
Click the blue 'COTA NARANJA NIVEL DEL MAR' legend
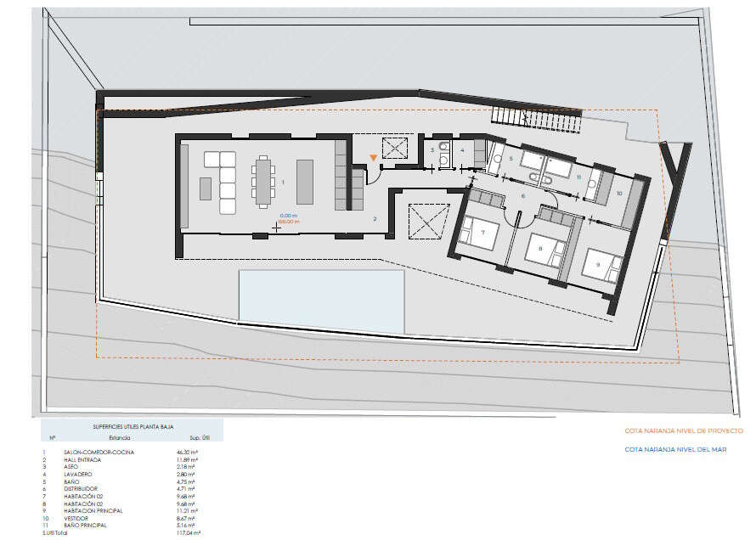tap(676, 450)
